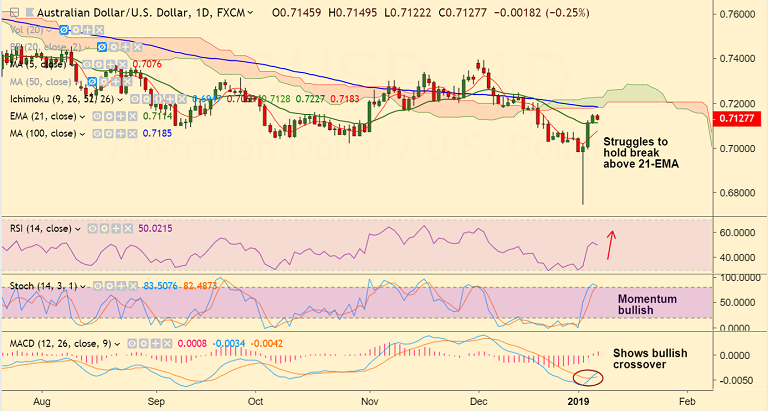
Task: Open settings gear for Vol (20)
Action: (76, 30)
